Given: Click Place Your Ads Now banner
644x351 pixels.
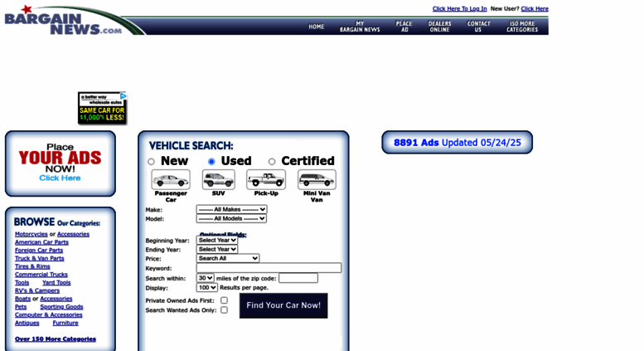Looking at the screenshot, I should click(61, 163).
